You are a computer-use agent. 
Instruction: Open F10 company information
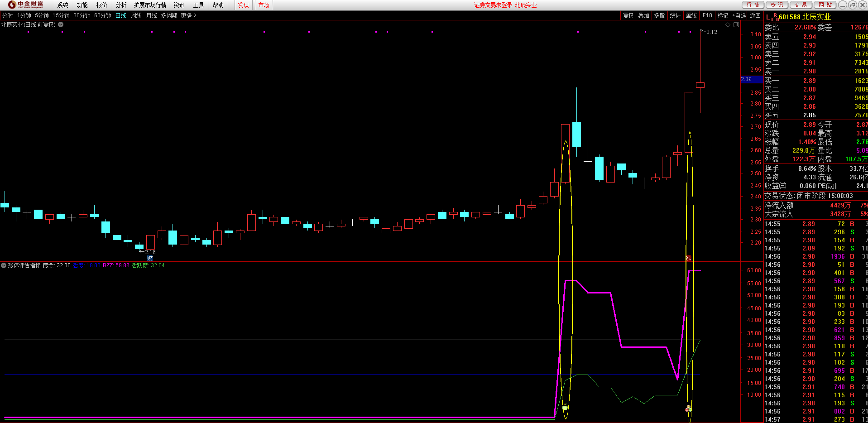(707, 15)
